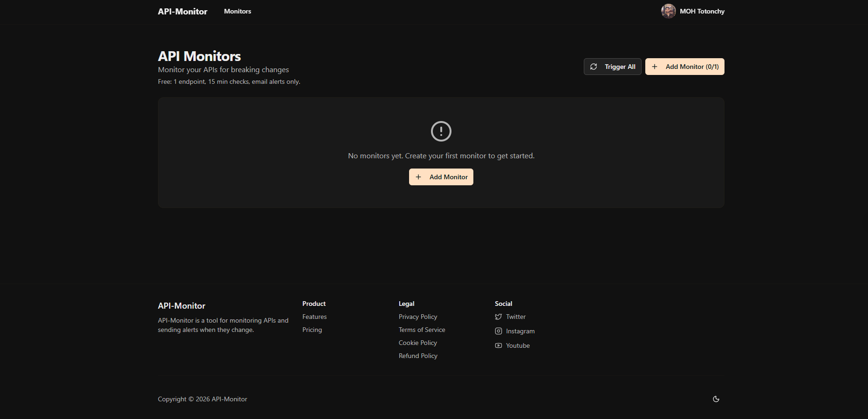
Task: Click the MOH Totonchy account name
Action: (x=702, y=11)
